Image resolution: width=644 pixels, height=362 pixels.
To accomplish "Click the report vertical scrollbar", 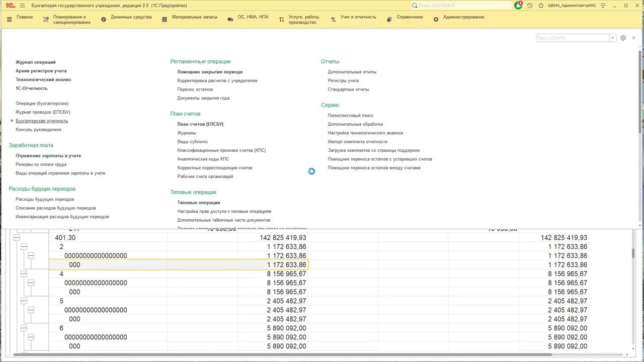I will (x=633, y=253).
